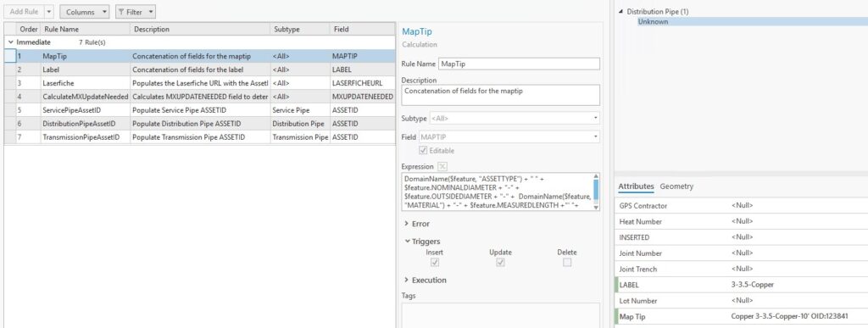Click the Service Pipe subtype cell
The width and height of the screenshot is (868, 328).
click(x=300, y=110)
